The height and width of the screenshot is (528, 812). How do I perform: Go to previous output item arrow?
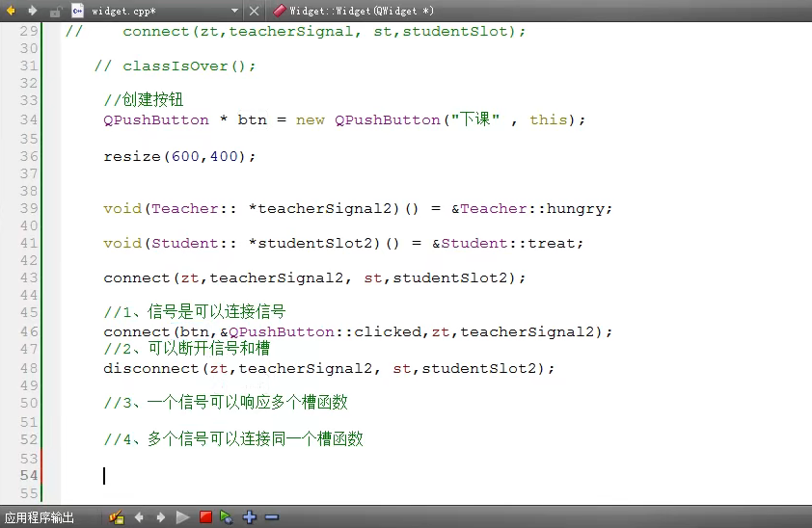pos(139,517)
